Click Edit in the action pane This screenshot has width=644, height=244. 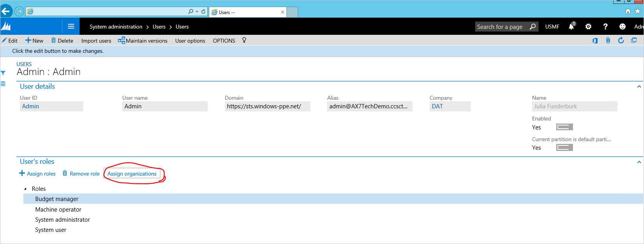pyautogui.click(x=10, y=41)
